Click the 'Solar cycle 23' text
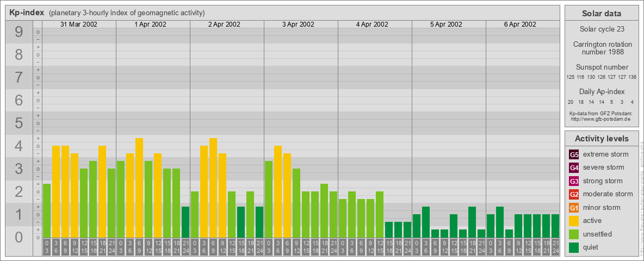This screenshot has height=261, width=644. tap(602, 29)
